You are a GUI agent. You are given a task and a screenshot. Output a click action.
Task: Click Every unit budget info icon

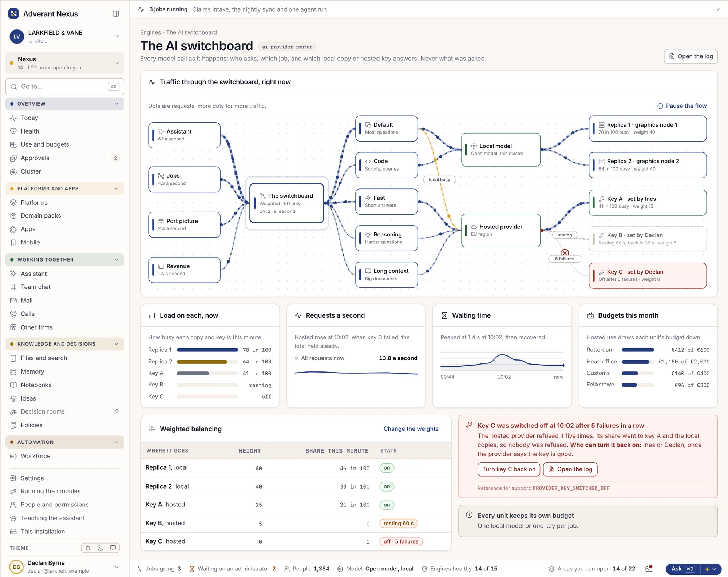click(x=469, y=515)
